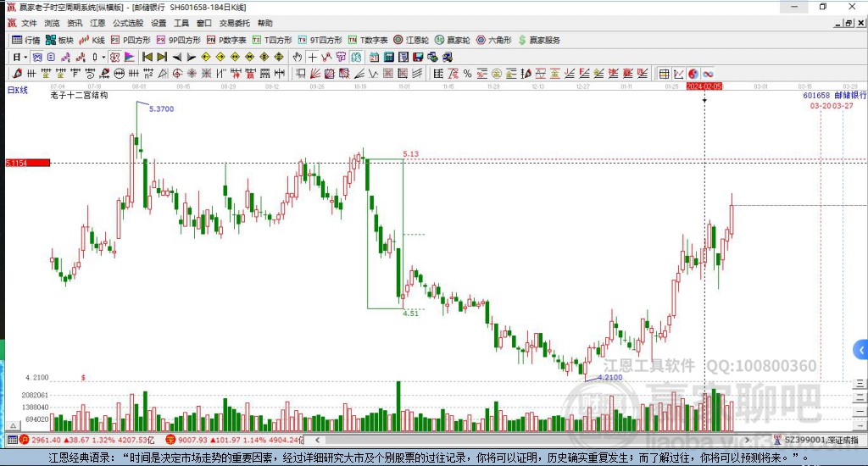This screenshot has width=868, height=466.
Task: Open the P四方形 tool
Action: 131,40
